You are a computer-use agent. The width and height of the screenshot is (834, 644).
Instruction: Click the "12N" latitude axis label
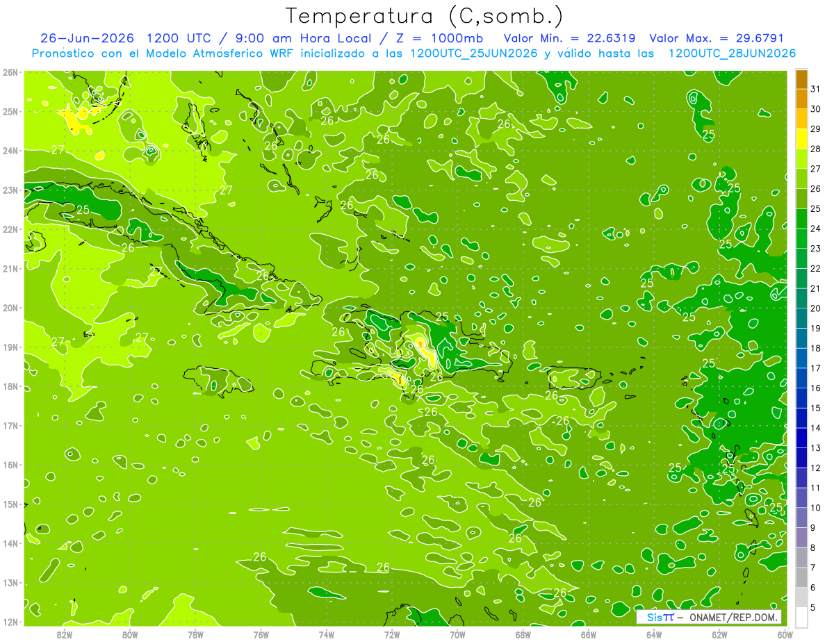click(10, 622)
